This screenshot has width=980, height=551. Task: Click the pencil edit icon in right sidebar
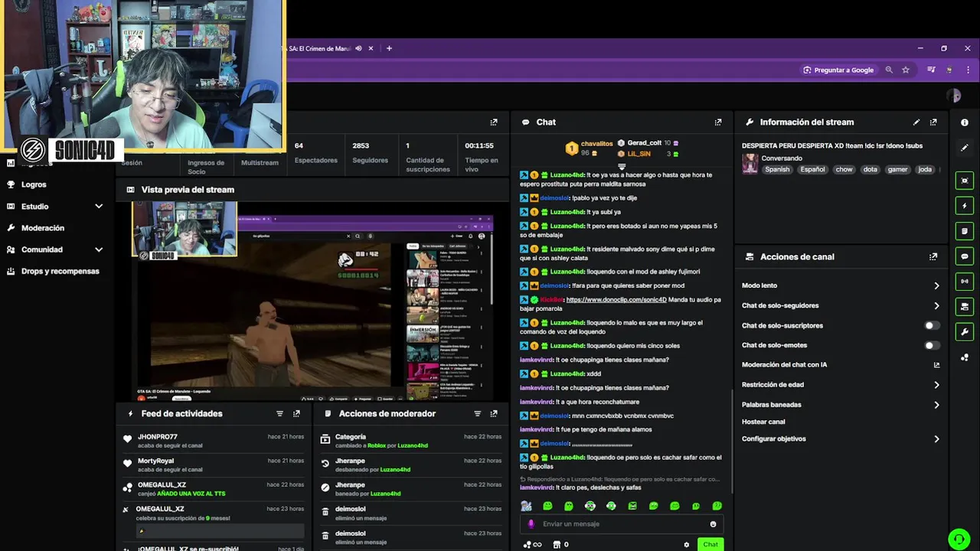pyautogui.click(x=965, y=148)
